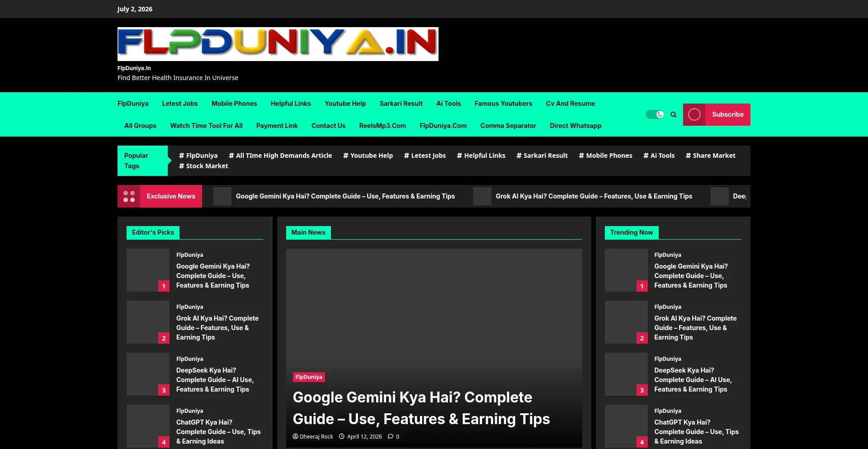Select the # FlpDuniya popular tag
Screen dimensions: 868x449
[198, 156]
